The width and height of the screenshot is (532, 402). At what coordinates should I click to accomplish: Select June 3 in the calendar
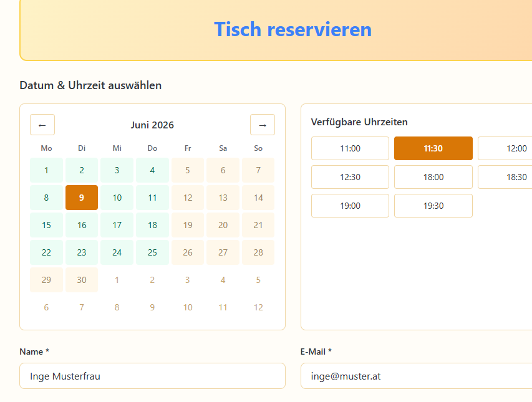tap(117, 170)
